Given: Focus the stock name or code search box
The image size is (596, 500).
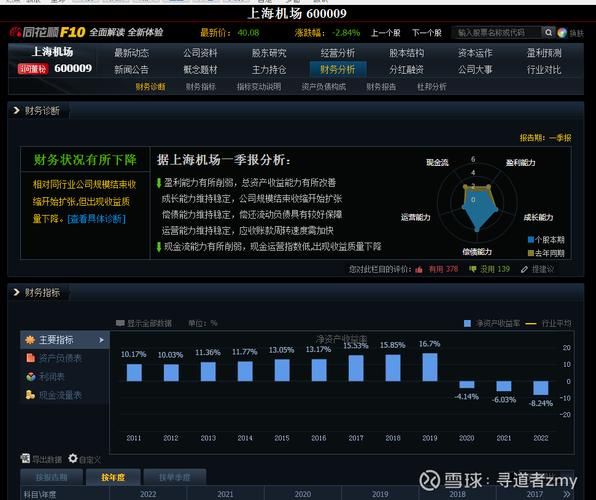Looking at the screenshot, I should pos(496,33).
